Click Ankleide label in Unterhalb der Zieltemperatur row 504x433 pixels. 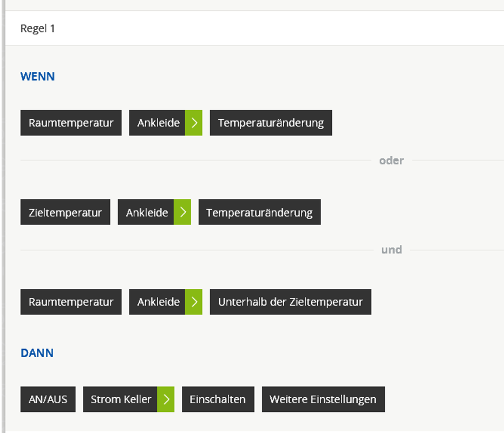[x=158, y=302]
